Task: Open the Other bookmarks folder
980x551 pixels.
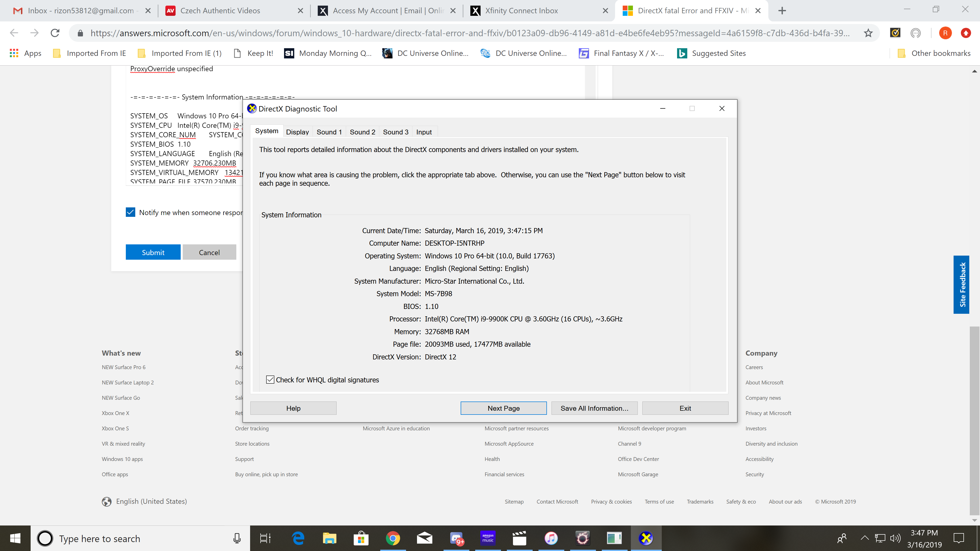Action: (934, 53)
